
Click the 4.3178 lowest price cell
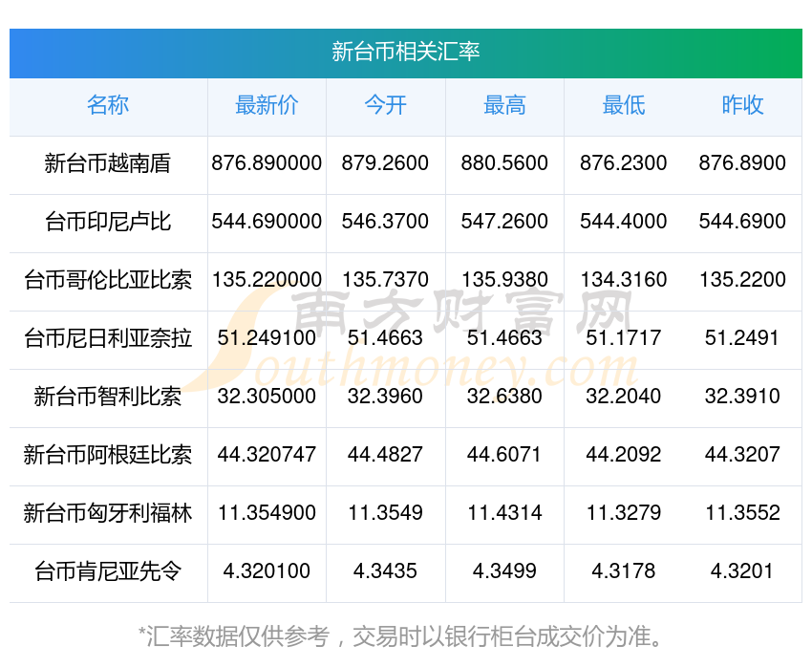point(624,571)
